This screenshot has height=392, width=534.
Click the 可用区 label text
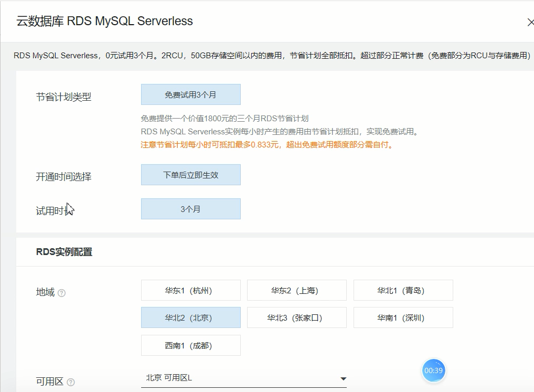click(50, 382)
